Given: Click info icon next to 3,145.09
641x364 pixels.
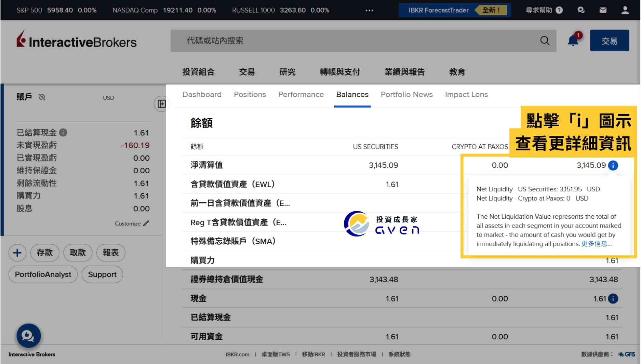Looking at the screenshot, I should click(x=613, y=165).
